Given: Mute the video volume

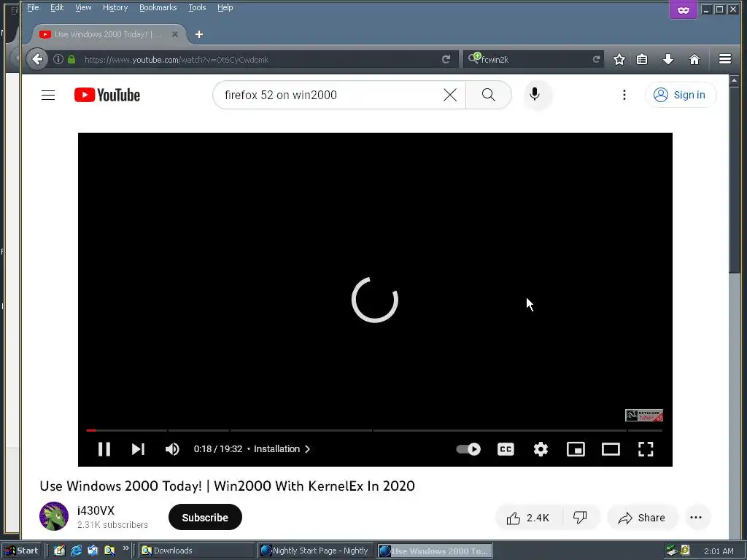Looking at the screenshot, I should pyautogui.click(x=172, y=449).
